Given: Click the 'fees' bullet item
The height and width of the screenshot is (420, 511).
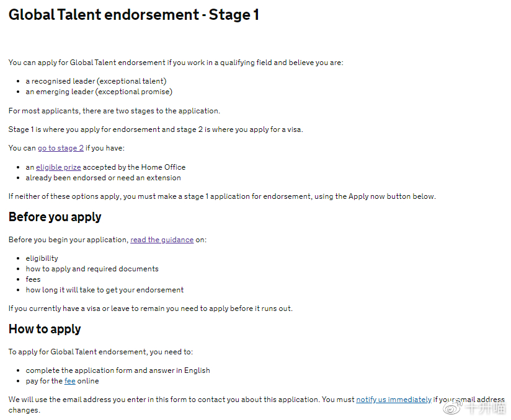Looking at the screenshot, I should click(x=33, y=279).
